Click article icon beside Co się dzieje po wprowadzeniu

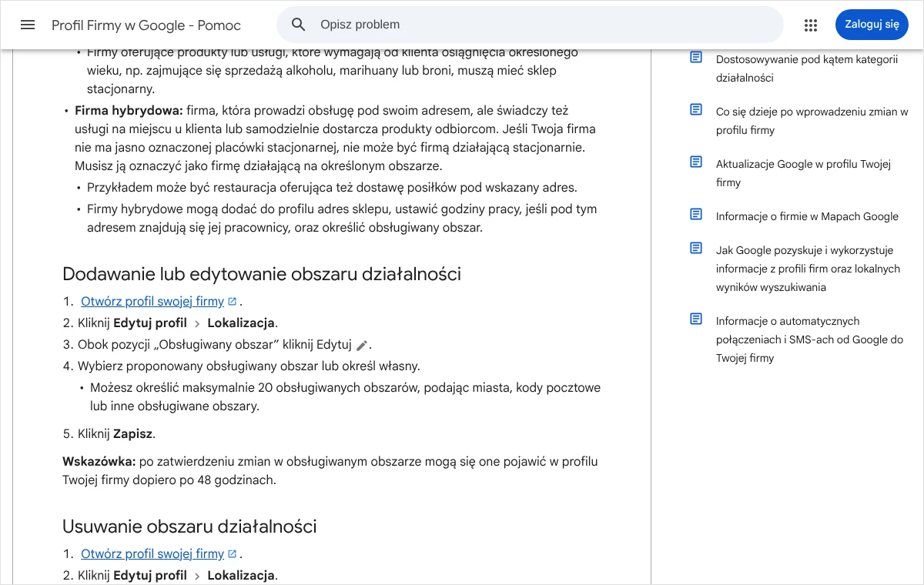tap(696, 110)
